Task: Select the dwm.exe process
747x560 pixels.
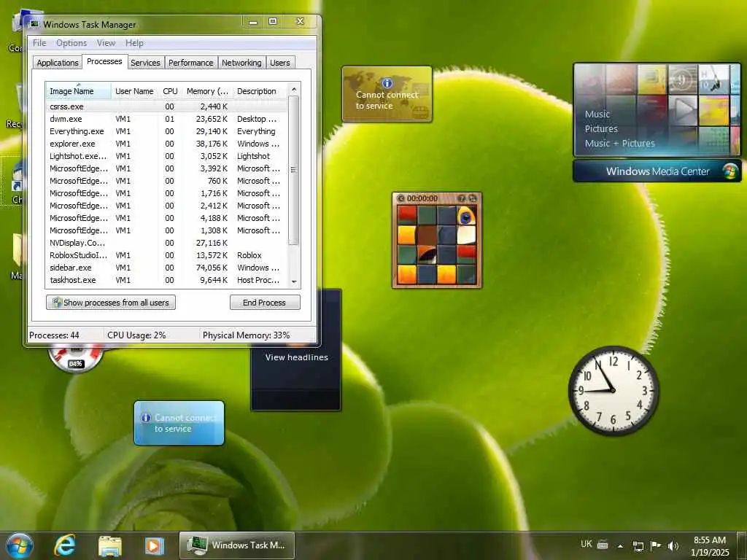Action: [166, 119]
